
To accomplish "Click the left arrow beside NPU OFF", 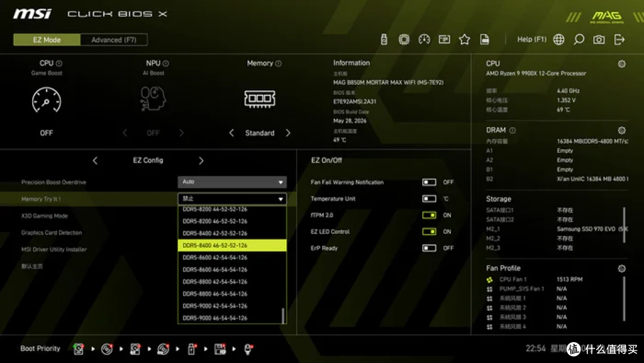I will pos(125,133).
